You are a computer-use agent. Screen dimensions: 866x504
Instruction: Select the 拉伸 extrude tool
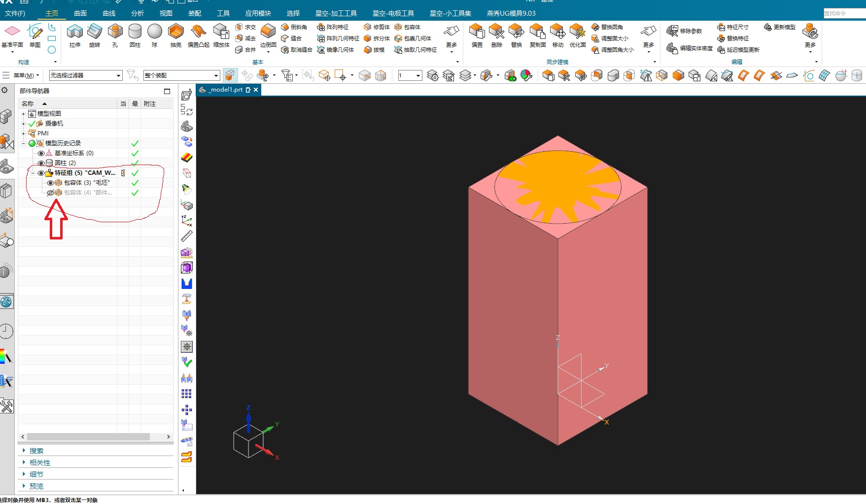click(75, 35)
